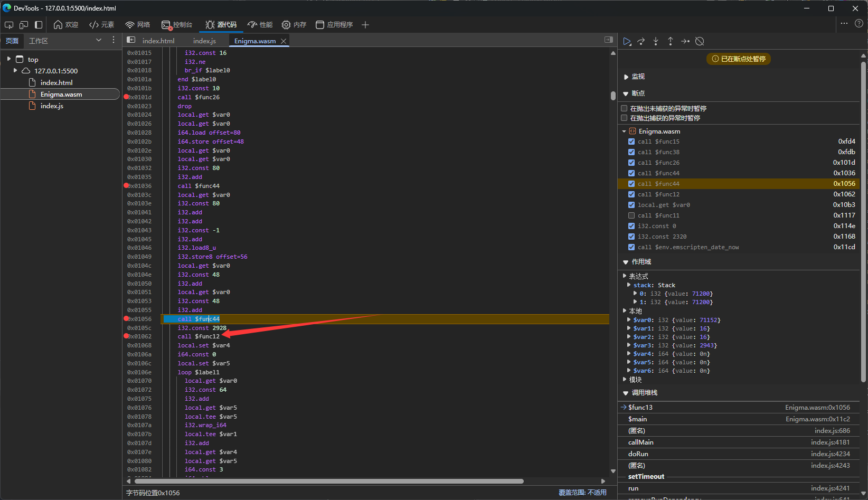
Task: Switch to the index.html editor tab
Action: (158, 41)
